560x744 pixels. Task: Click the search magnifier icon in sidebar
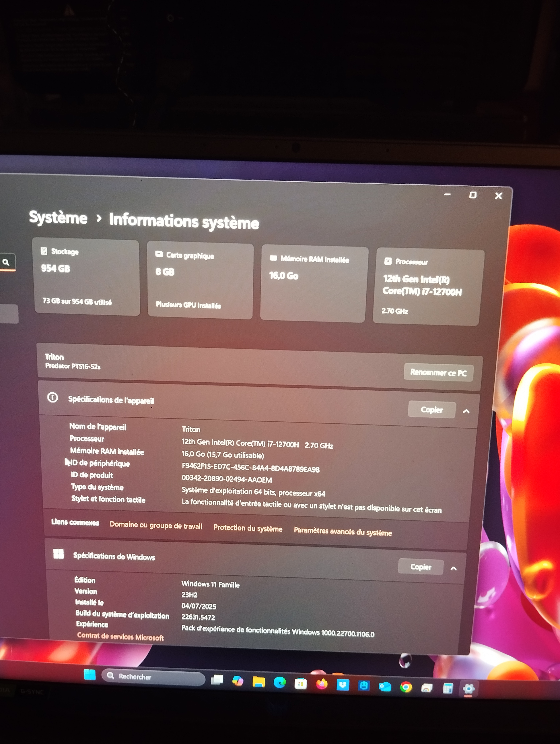point(6,262)
